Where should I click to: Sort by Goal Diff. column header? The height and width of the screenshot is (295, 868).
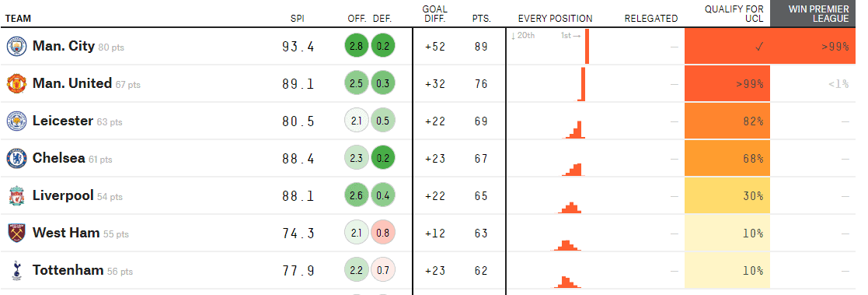click(x=434, y=14)
